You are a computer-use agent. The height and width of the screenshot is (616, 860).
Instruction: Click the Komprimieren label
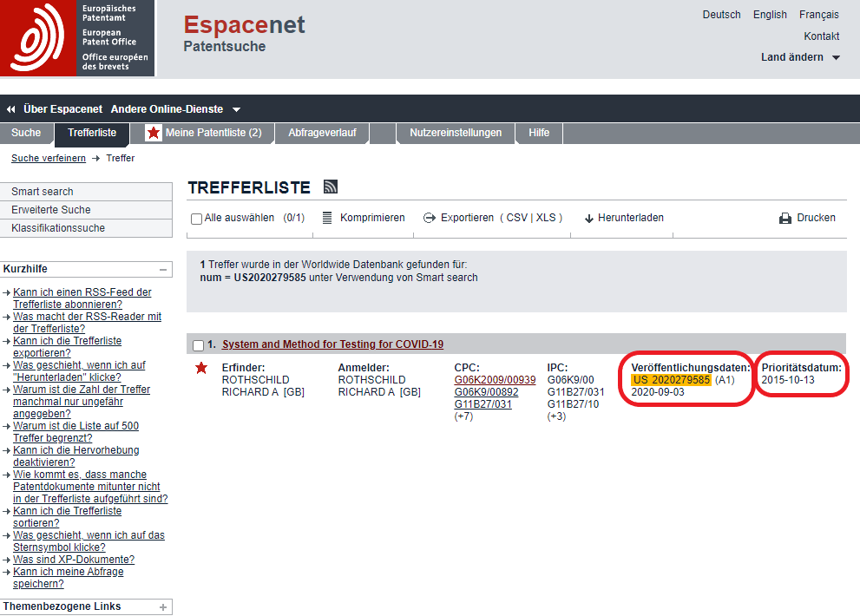pos(372,218)
